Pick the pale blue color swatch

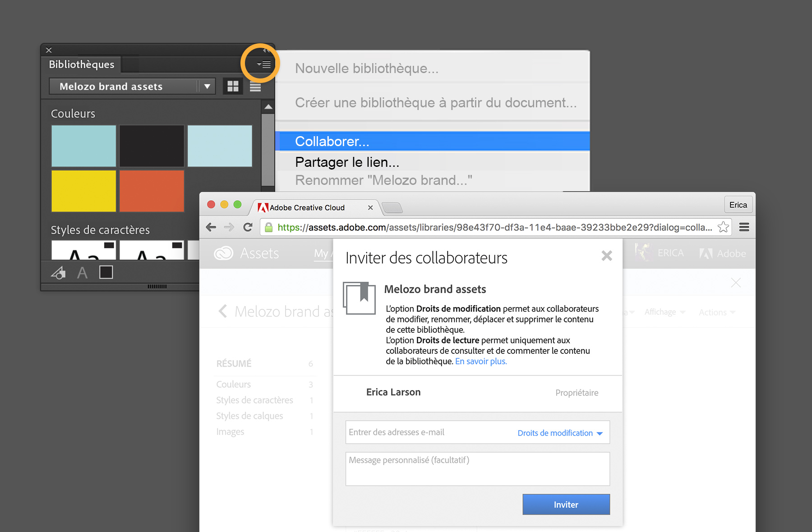(x=220, y=146)
